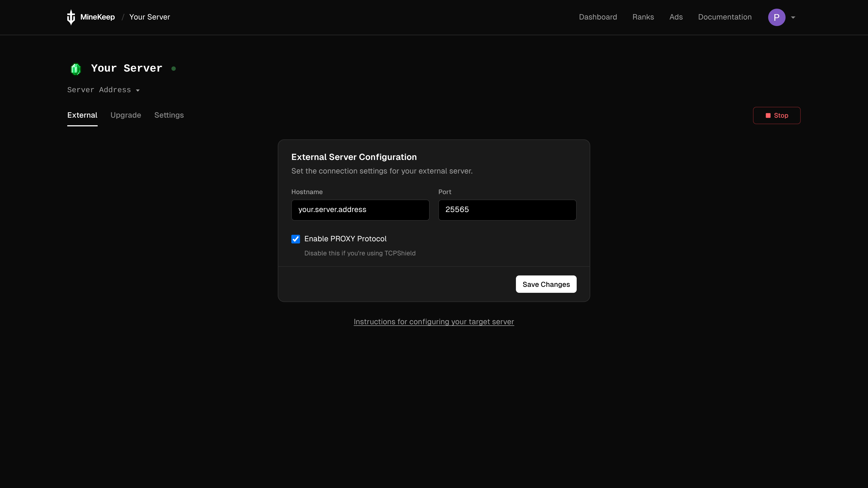Click the red square Stop icon
The image size is (868, 488).
point(768,115)
